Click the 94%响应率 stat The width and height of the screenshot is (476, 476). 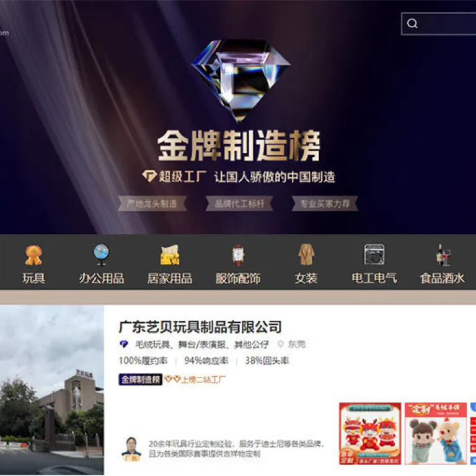[206, 360]
